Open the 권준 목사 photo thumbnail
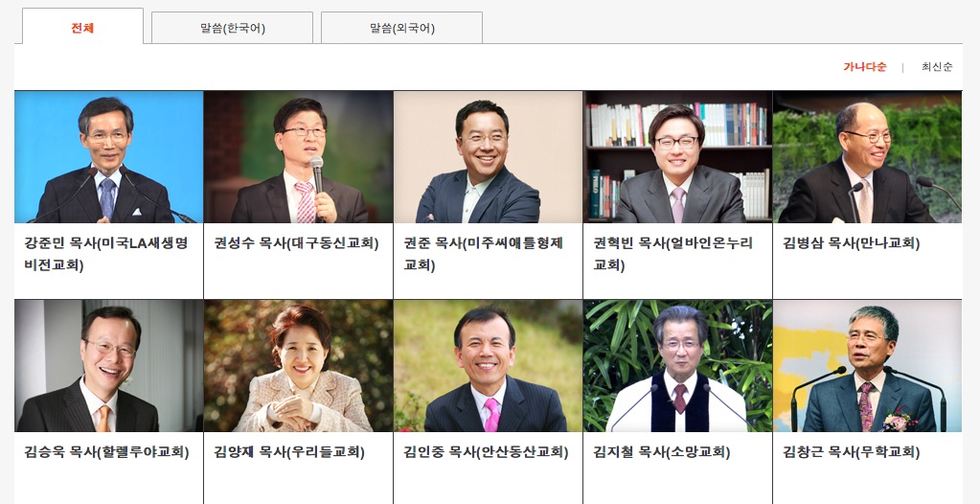The width and height of the screenshot is (980, 504). 489,157
